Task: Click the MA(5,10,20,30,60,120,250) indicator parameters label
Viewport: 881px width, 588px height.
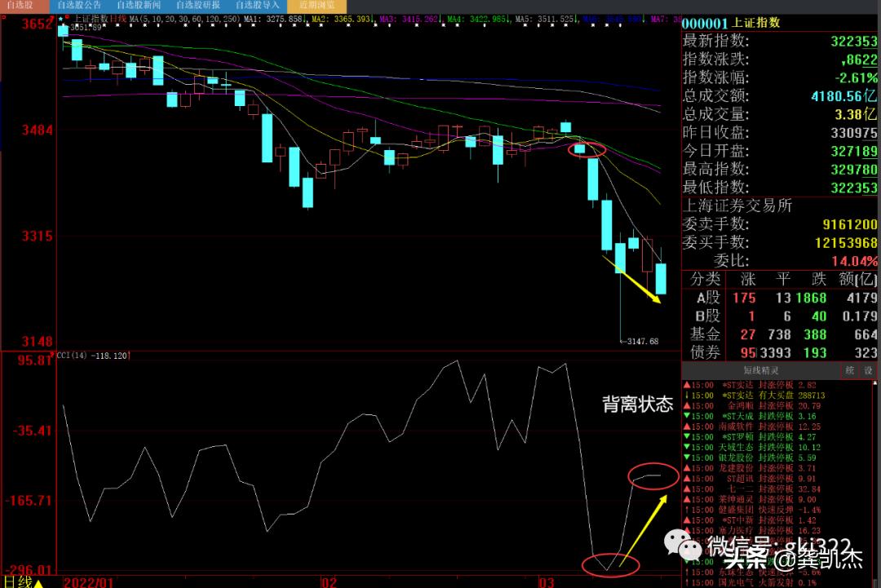Action: point(175,18)
